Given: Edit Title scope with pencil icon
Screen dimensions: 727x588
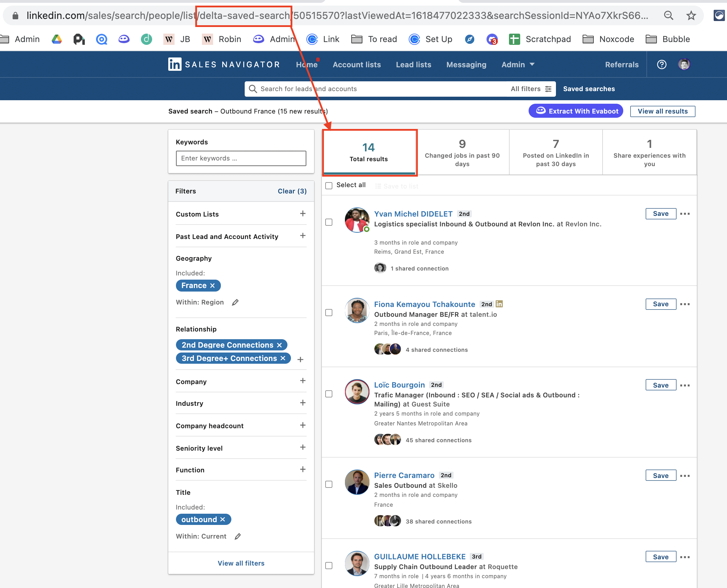Looking at the screenshot, I should [238, 536].
